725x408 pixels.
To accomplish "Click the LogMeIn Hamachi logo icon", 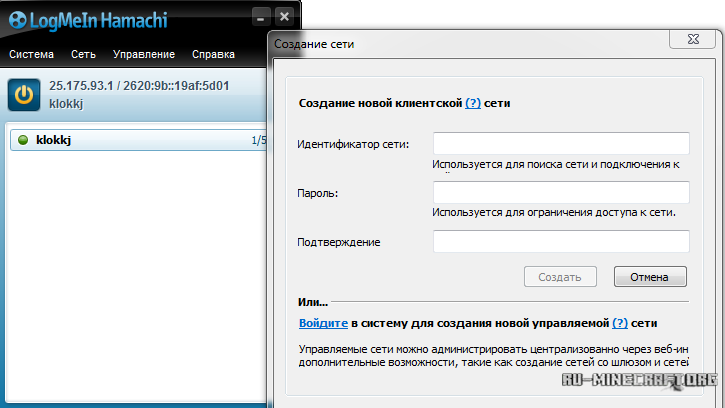I will click(18, 20).
